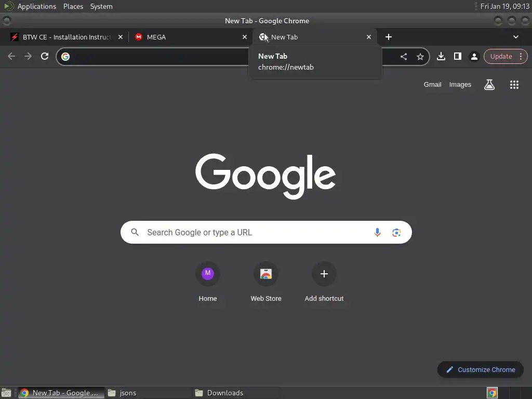Open Downloads folder in the taskbar
The width and height of the screenshot is (532, 399).
click(236, 393)
